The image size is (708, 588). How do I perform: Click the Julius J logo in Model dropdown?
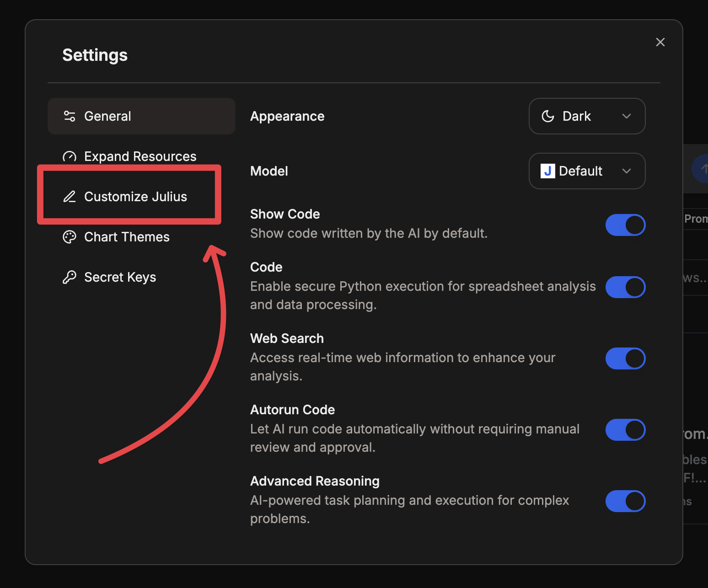pyautogui.click(x=547, y=171)
